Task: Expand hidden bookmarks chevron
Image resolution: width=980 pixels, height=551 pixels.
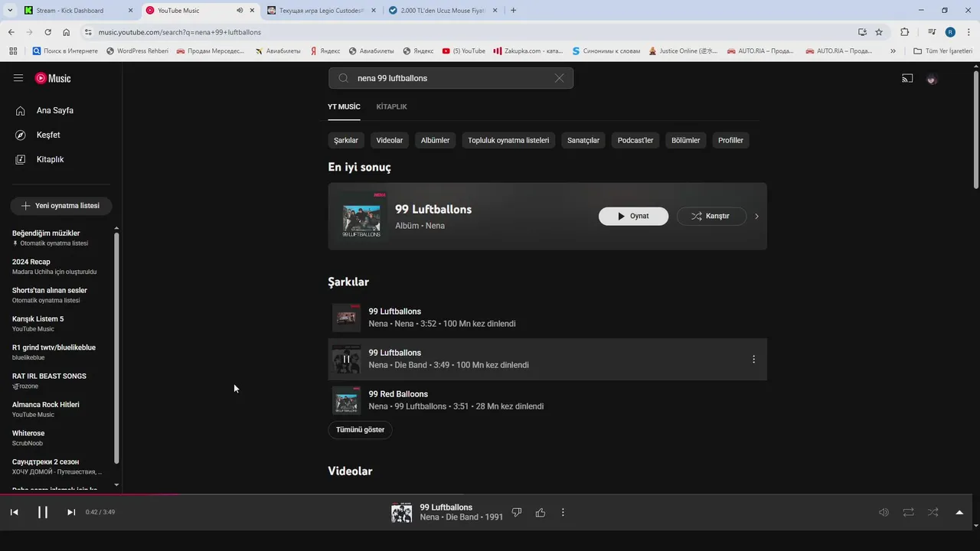Action: point(893,51)
